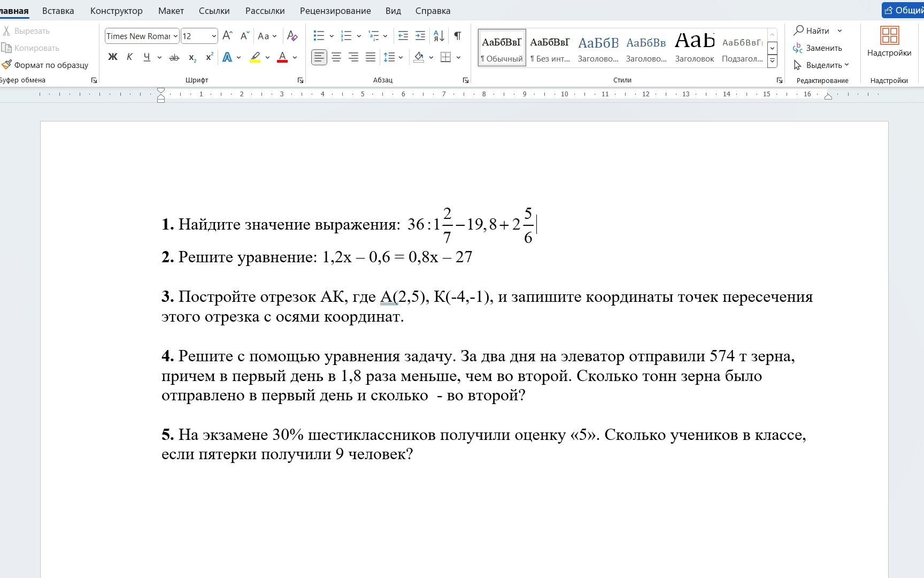Open the Надстройки button
This screenshot has width=924, height=578.
point(889,42)
